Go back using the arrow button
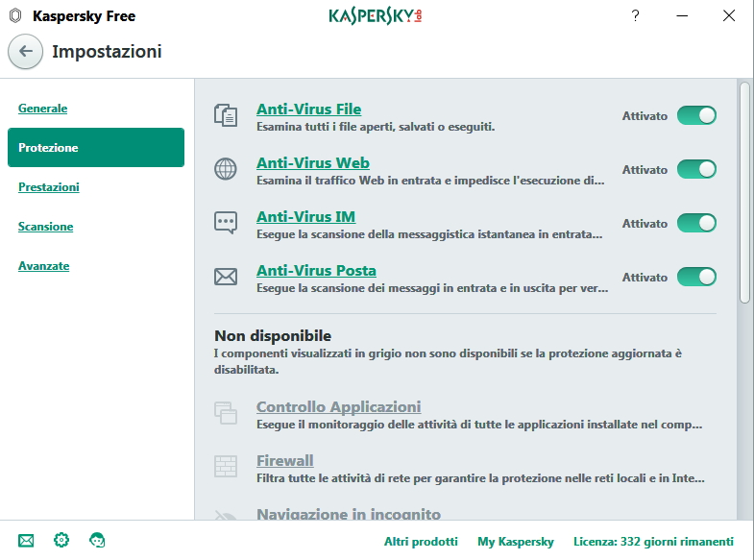 (x=26, y=51)
